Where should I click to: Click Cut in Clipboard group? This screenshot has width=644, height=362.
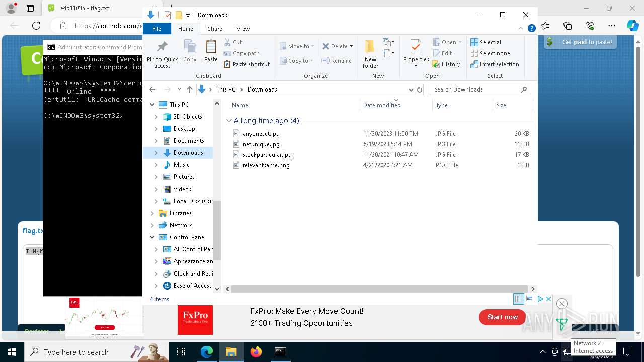coord(233,42)
